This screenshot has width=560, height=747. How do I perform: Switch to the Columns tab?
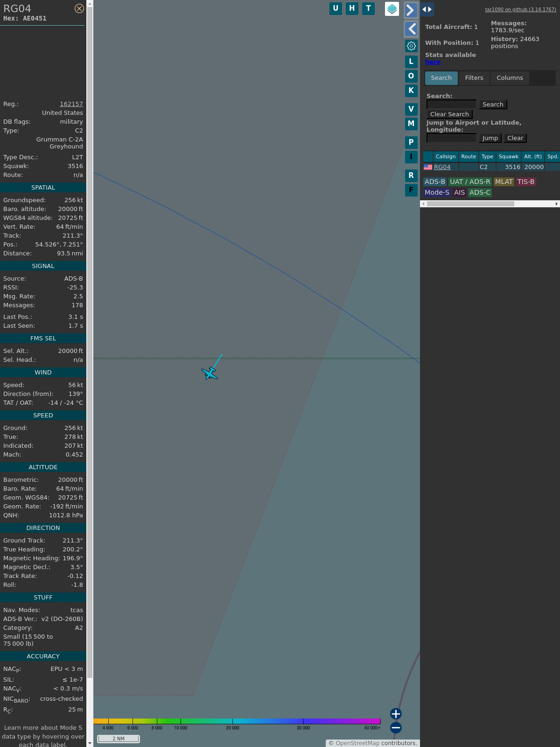(510, 78)
